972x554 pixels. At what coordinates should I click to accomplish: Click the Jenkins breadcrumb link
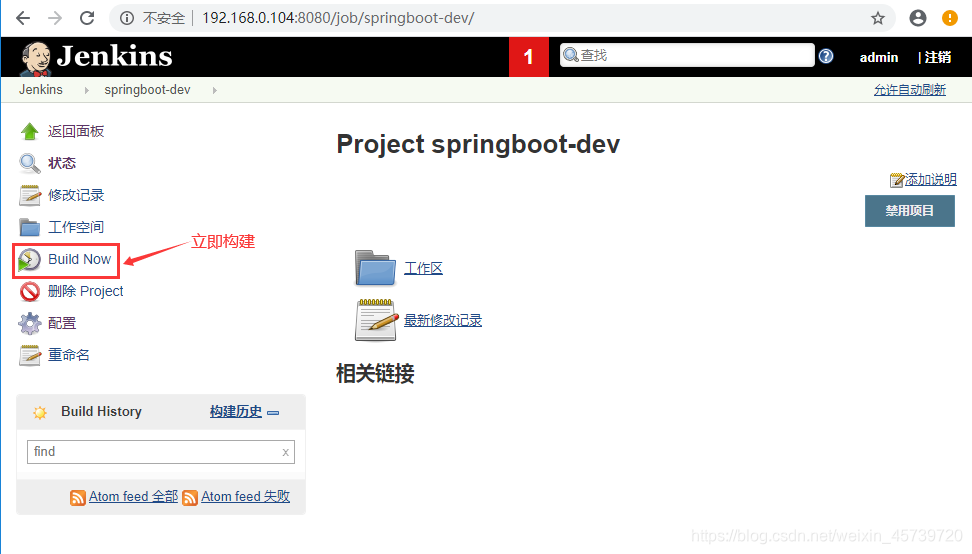pyautogui.click(x=41, y=90)
